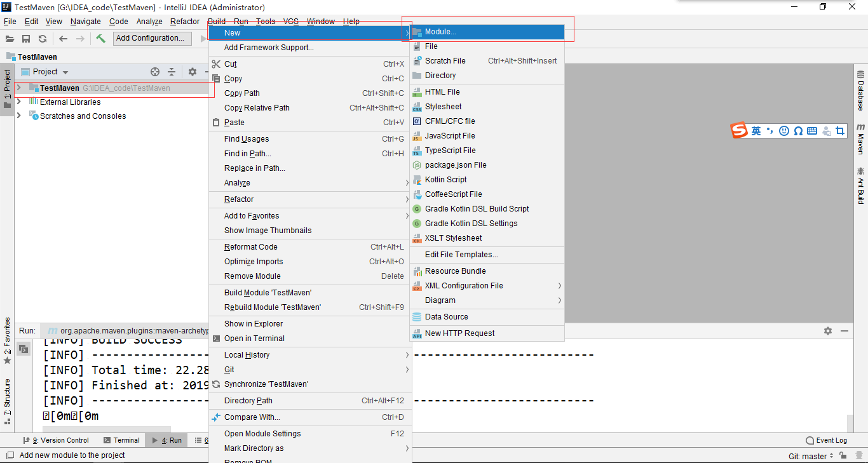Click Show in Explorer menu entry
Screen dimensions: 868x463
click(310, 324)
